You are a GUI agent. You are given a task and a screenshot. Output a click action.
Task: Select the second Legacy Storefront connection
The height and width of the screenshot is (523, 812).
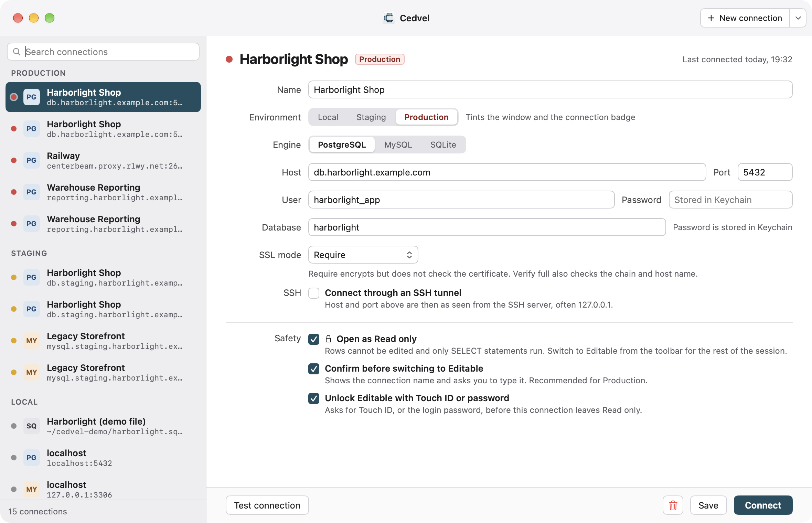point(103,372)
